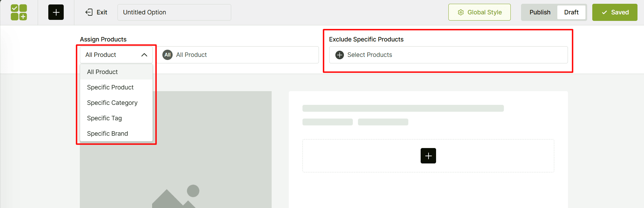The height and width of the screenshot is (208, 644).
Task: Choose Specific Tag option
Action: pos(116,118)
